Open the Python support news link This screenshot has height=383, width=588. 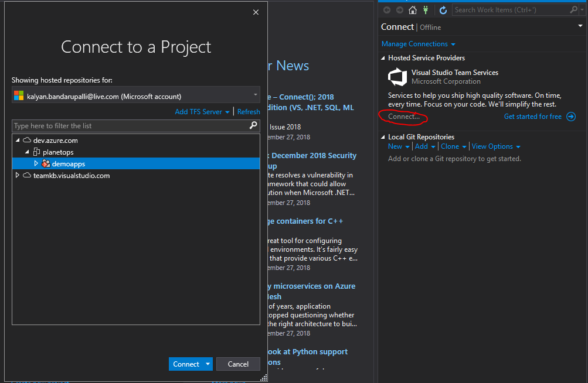click(x=308, y=357)
